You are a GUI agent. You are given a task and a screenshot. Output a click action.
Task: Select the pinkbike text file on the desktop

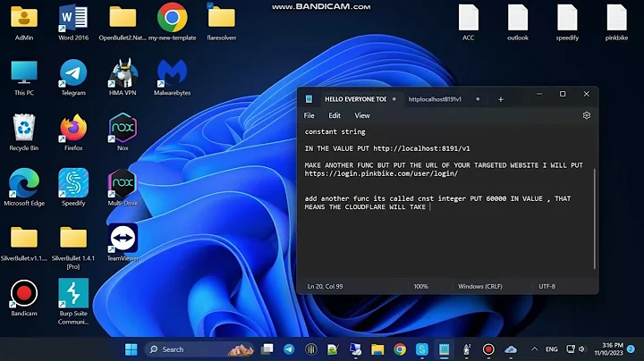pos(616,22)
